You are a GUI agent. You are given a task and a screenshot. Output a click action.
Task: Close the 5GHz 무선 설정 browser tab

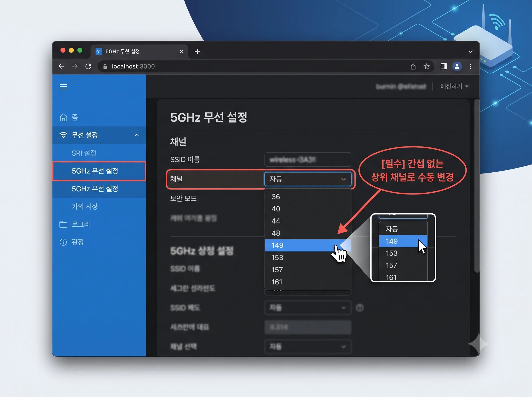click(x=182, y=51)
